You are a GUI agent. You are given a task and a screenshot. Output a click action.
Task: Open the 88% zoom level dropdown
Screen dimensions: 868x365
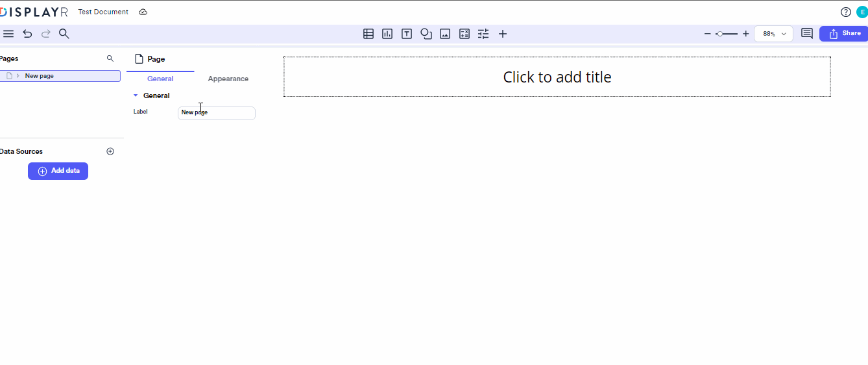click(x=773, y=34)
